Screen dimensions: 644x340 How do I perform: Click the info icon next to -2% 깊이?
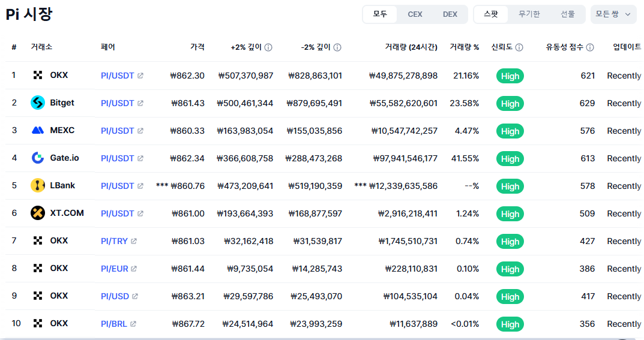coord(337,47)
